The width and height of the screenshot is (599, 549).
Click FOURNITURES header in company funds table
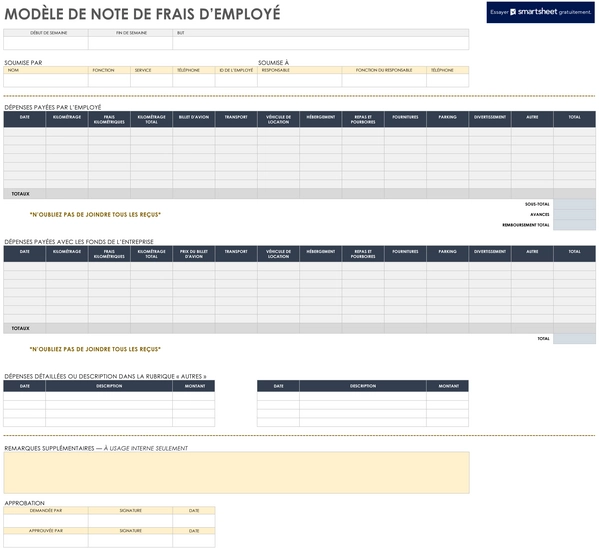(405, 254)
